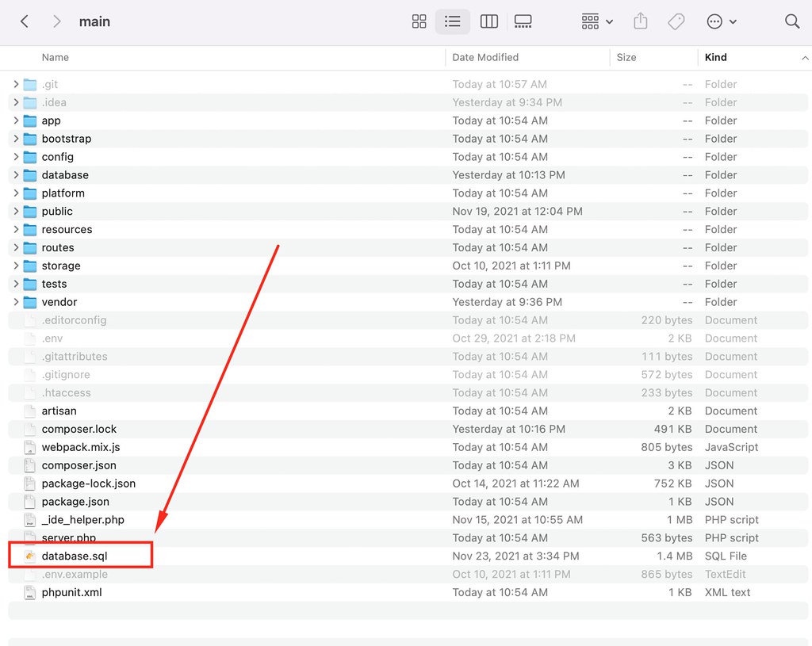Expand the vendor folder
Screen dimensions: 812x646
pos(16,302)
